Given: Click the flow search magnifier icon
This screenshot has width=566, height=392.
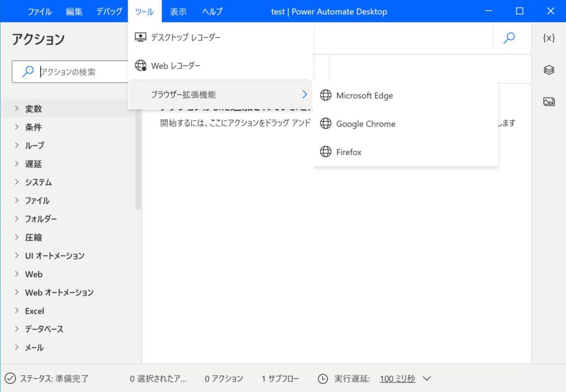Looking at the screenshot, I should (x=509, y=38).
